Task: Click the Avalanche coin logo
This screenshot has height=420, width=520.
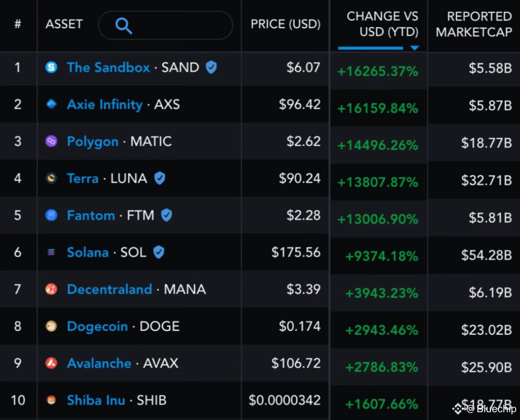Action: point(52,363)
